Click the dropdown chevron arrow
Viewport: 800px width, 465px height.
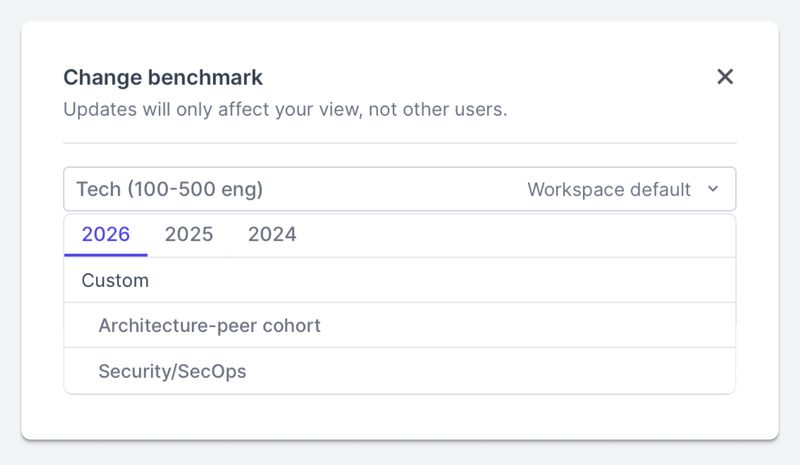coord(713,189)
